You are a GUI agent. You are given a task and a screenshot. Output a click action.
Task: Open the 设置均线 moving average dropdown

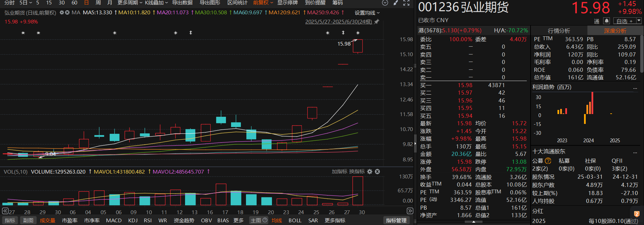(367, 13)
